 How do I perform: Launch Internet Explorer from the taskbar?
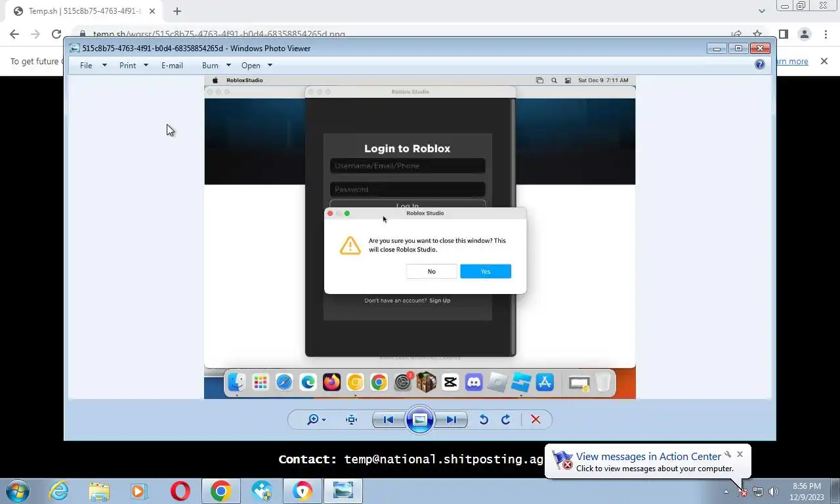tap(59, 491)
